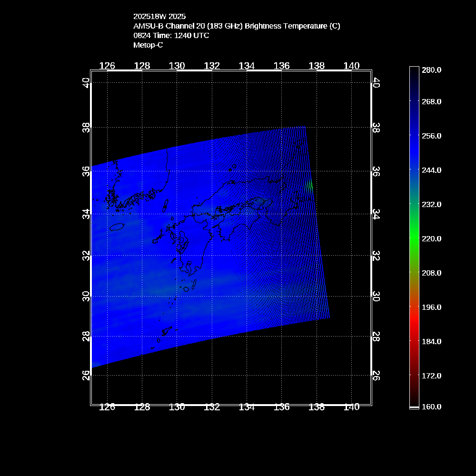The width and height of the screenshot is (476, 476).
Task: Click the 26 latitude label on the right axis
Action: pyautogui.click(x=376, y=375)
